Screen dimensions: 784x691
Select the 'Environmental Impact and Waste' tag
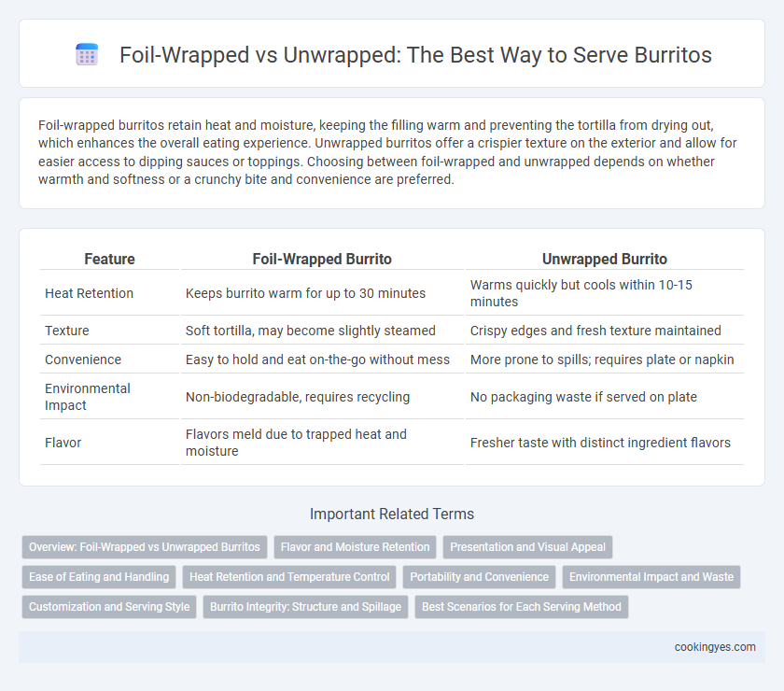click(x=651, y=577)
